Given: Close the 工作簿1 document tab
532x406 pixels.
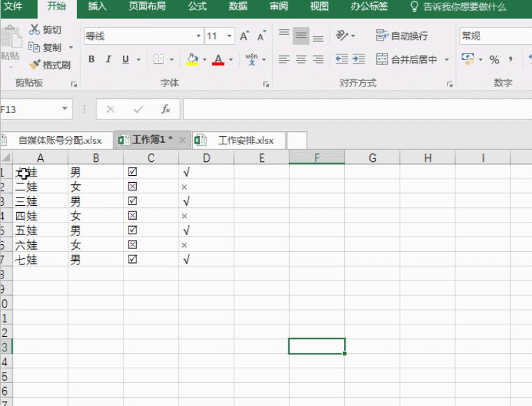Looking at the screenshot, I should (x=182, y=140).
